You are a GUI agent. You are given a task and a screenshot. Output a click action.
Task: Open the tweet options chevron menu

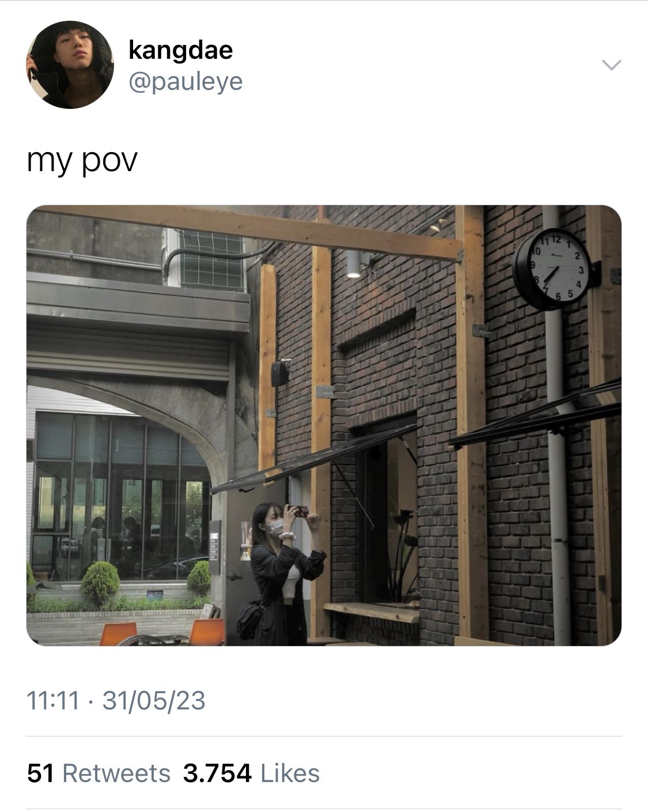[x=612, y=65]
